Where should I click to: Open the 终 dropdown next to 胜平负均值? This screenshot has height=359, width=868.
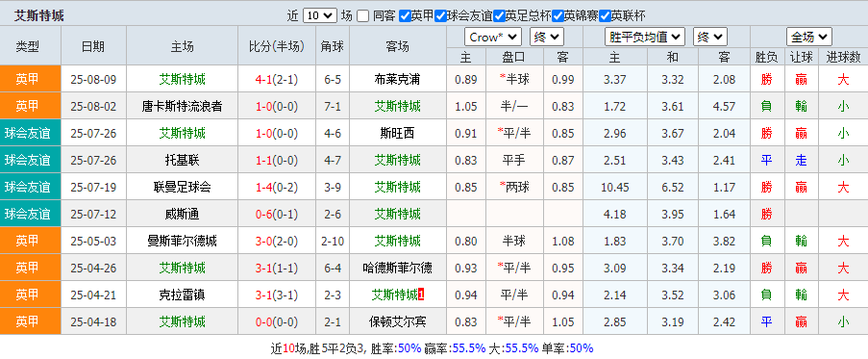pos(710,38)
